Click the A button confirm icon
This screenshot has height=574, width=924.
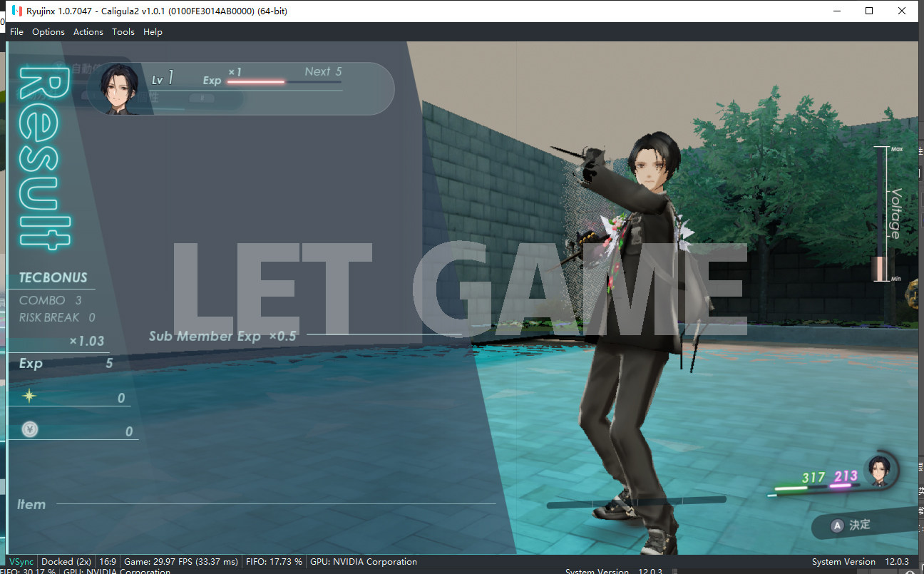[837, 526]
